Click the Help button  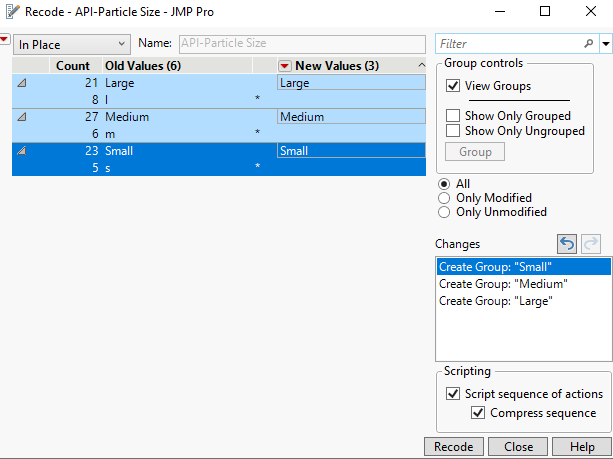point(581,446)
